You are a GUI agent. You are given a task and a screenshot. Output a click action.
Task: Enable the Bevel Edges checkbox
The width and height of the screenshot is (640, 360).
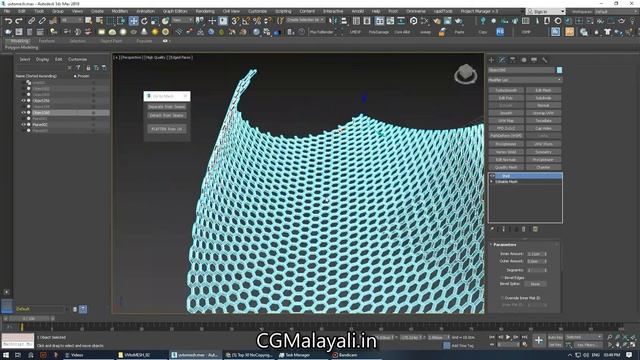[x=502, y=278]
